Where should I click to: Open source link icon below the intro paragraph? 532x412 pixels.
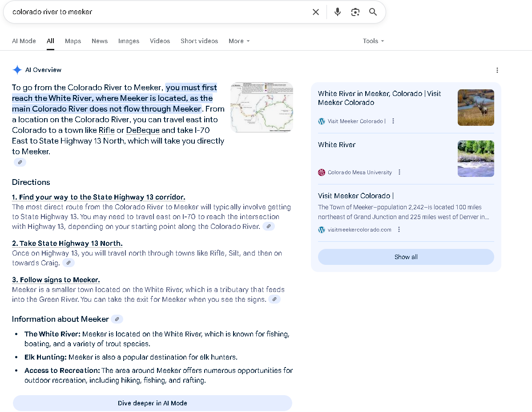coord(20,162)
